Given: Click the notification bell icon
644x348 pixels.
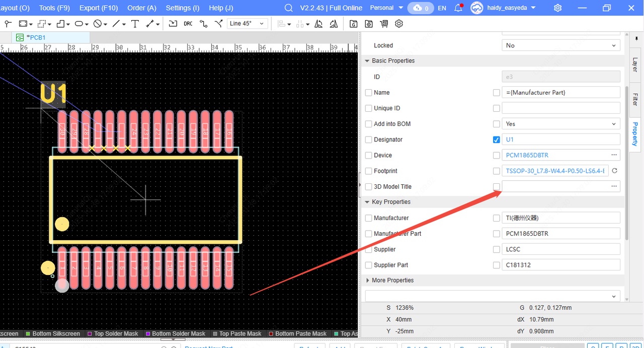Looking at the screenshot, I should click(x=458, y=8).
